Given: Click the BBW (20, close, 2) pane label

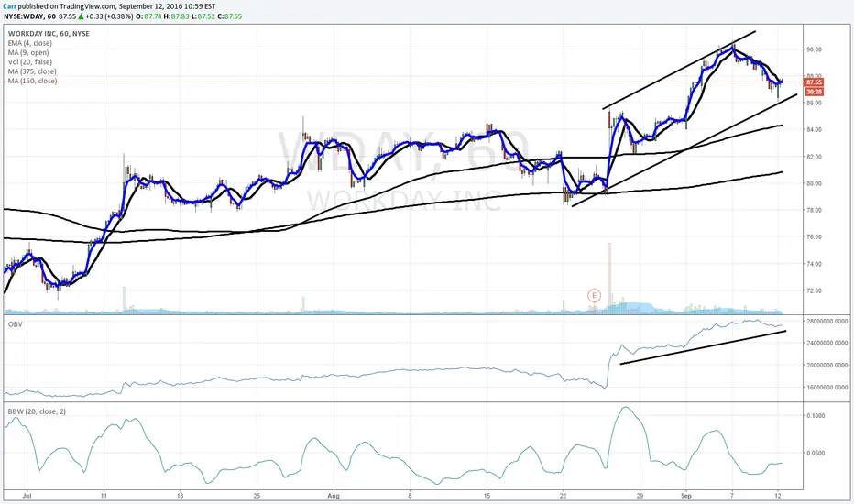Looking at the screenshot, I should (x=37, y=411).
